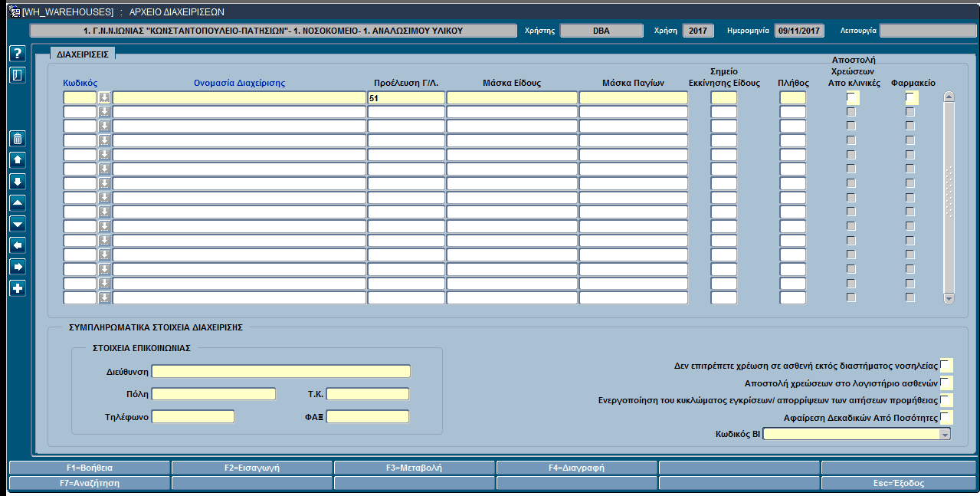The width and height of the screenshot is (980, 496).
Task: Select the ΔΙΑΧΕΙΡΙΣΕΙΣ tab
Action: pos(83,54)
